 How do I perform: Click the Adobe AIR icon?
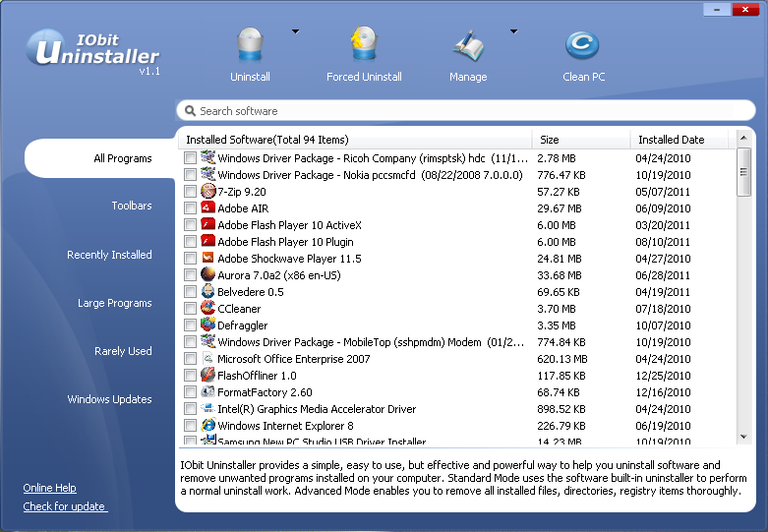(x=208, y=207)
